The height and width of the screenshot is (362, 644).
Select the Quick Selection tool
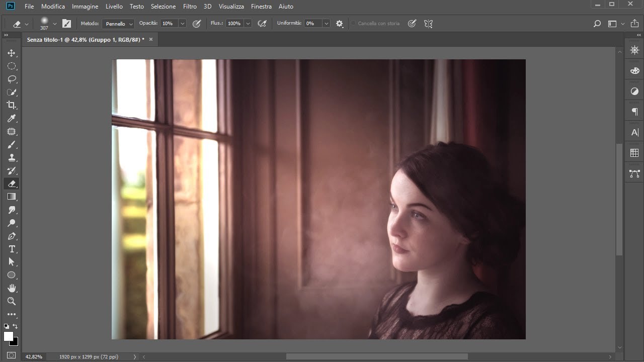pyautogui.click(x=12, y=92)
